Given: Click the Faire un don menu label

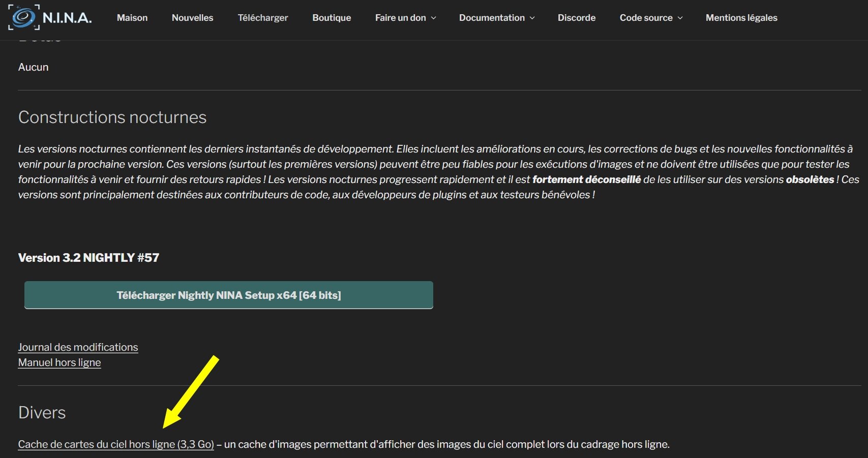Looking at the screenshot, I should click(x=401, y=18).
